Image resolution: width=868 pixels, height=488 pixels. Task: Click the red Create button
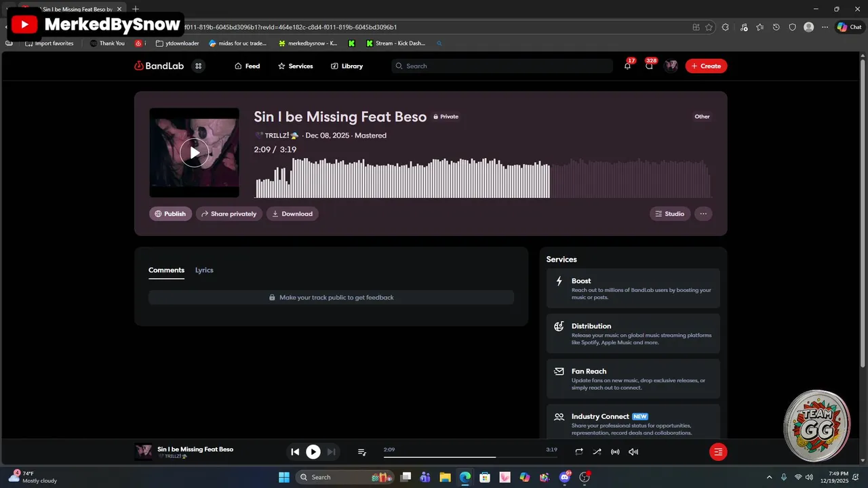pos(706,66)
